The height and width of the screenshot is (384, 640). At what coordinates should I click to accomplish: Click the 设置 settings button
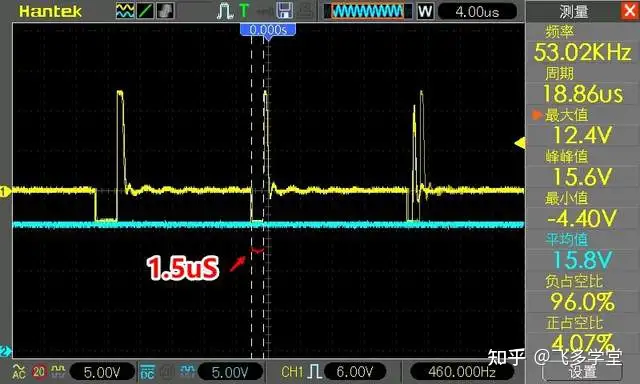[582, 372]
